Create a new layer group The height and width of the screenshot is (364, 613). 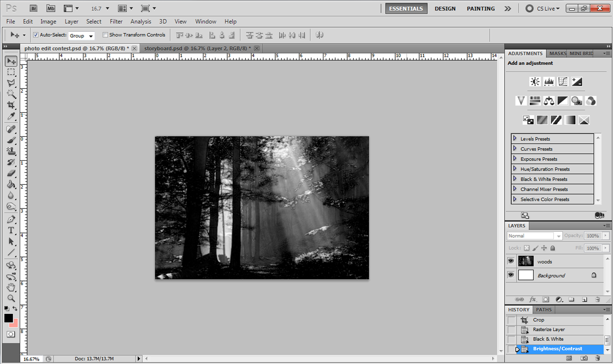click(572, 299)
